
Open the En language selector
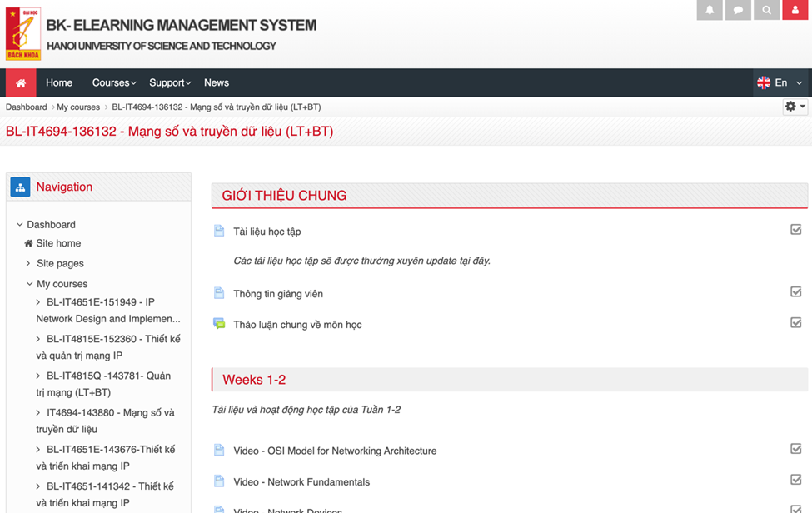[x=780, y=82]
